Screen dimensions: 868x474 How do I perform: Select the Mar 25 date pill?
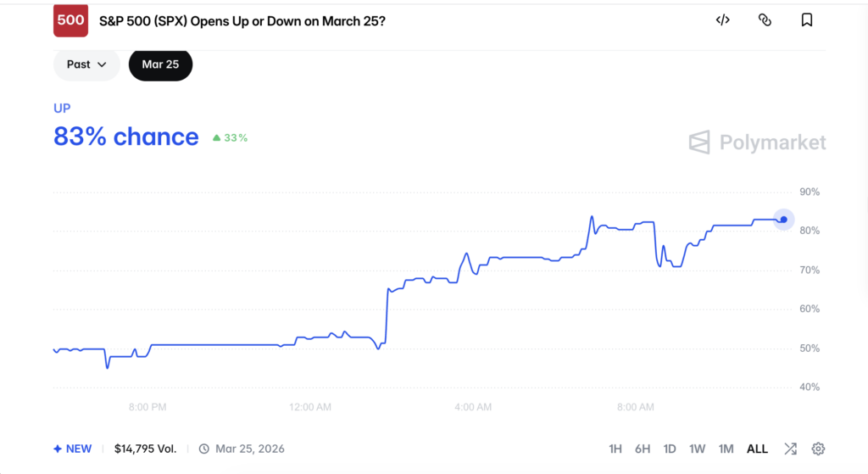160,64
